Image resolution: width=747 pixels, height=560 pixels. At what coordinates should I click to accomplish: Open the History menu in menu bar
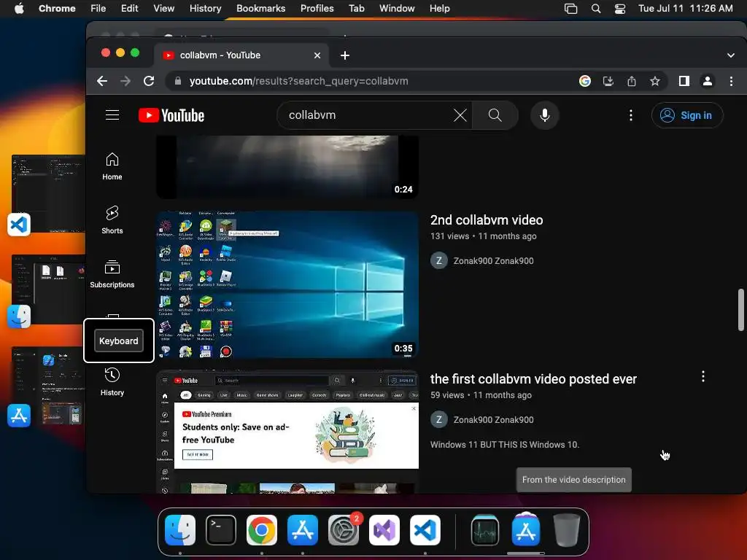coord(205,8)
